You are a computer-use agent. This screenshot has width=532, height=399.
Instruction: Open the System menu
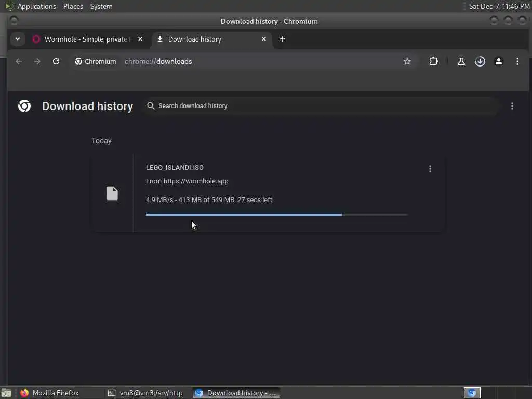(101, 6)
